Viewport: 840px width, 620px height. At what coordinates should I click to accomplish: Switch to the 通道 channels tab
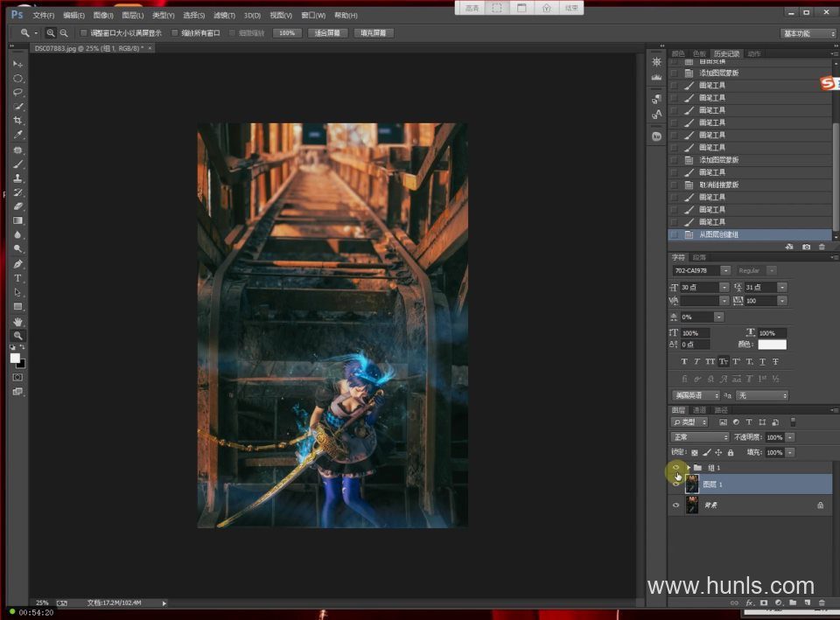click(x=700, y=410)
